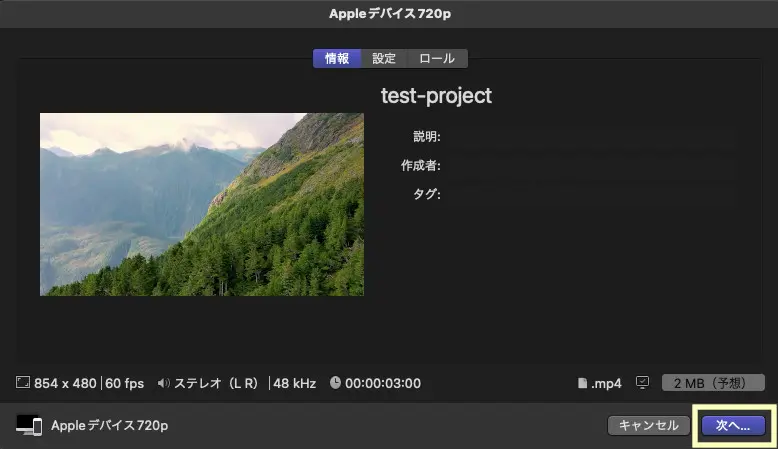Viewport: 778px width, 449px height.
Task: Click the Appleデバイス720p label at bottom left
Action: (x=110, y=426)
